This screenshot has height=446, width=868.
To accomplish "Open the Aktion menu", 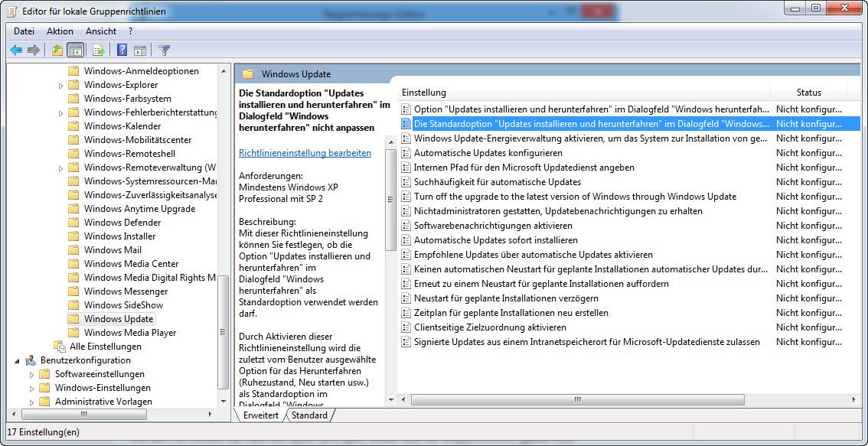I will pyautogui.click(x=60, y=31).
